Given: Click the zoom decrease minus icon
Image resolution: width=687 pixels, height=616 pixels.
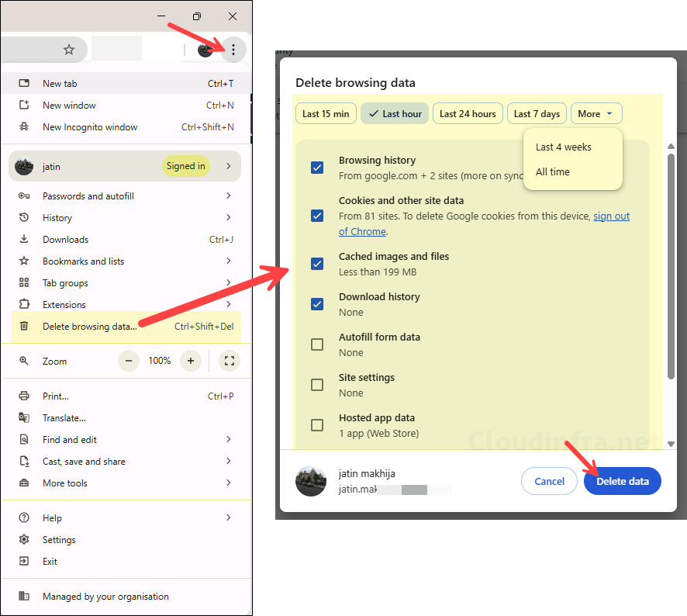Looking at the screenshot, I should click(128, 360).
